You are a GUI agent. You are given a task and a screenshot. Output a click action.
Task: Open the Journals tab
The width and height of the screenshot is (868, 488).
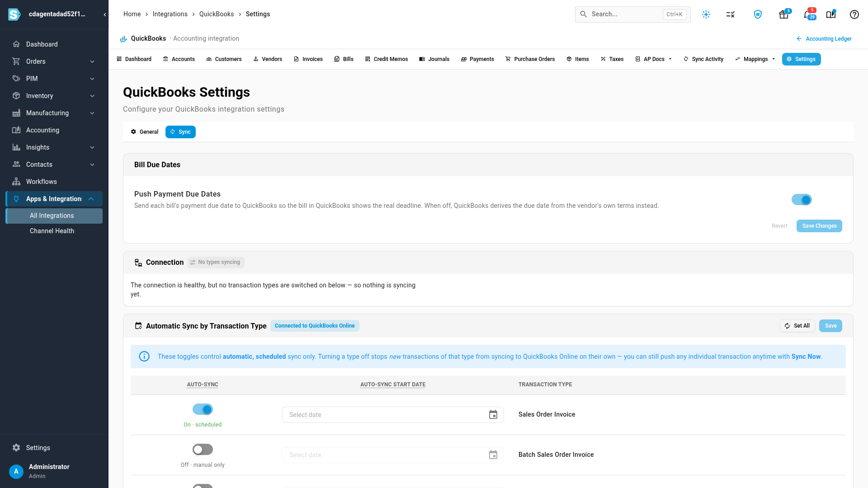[x=434, y=59]
